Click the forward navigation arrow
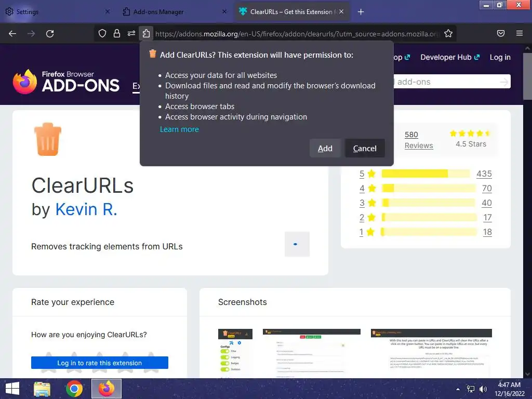 tap(31, 34)
